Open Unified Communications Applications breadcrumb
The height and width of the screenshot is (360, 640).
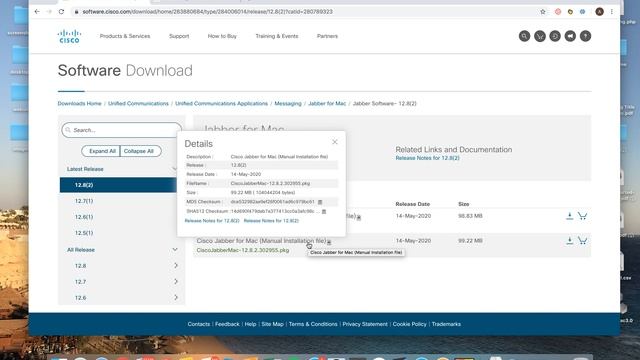[222, 104]
